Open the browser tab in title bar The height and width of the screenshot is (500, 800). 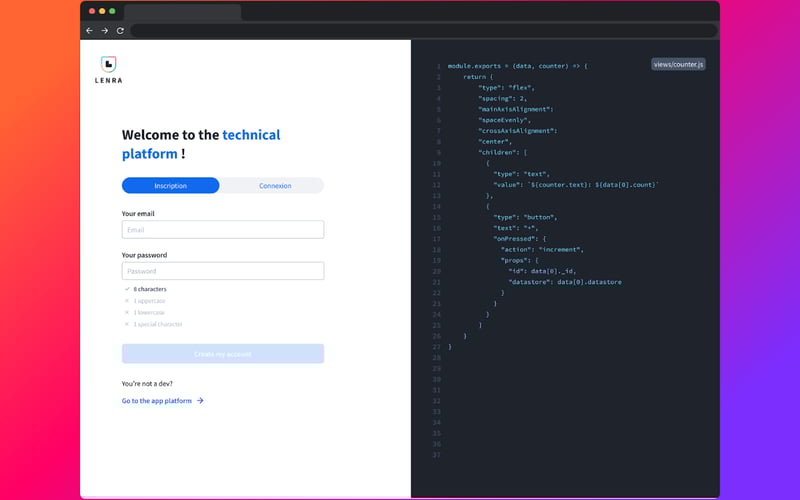[183, 12]
